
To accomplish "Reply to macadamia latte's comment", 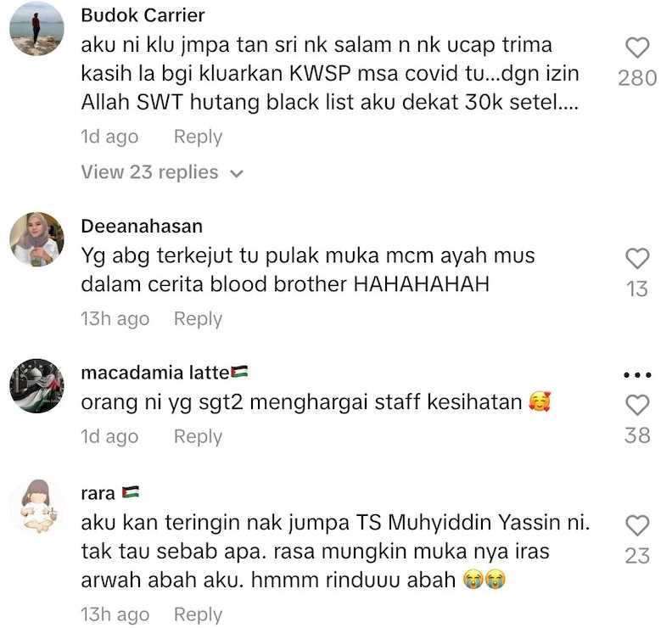I will coord(198,437).
